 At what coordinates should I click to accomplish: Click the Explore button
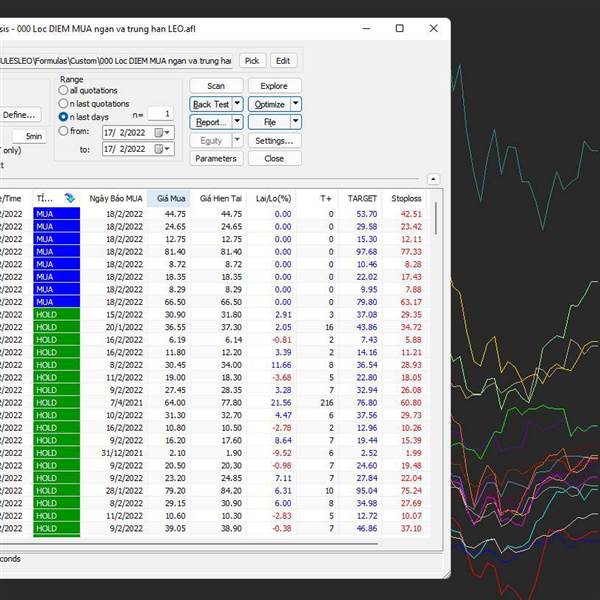[274, 86]
